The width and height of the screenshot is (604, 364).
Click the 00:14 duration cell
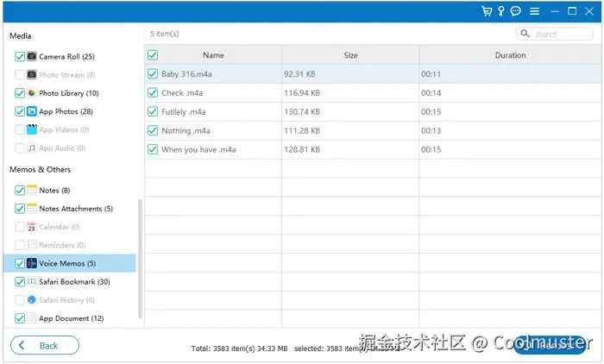tap(431, 93)
